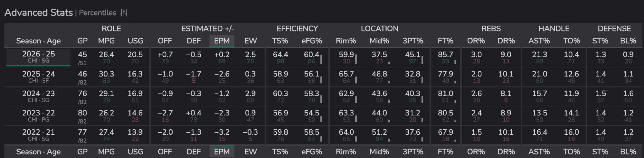Select the 2026 · 25 season row
This screenshot has width=644, height=158.
click(38, 57)
